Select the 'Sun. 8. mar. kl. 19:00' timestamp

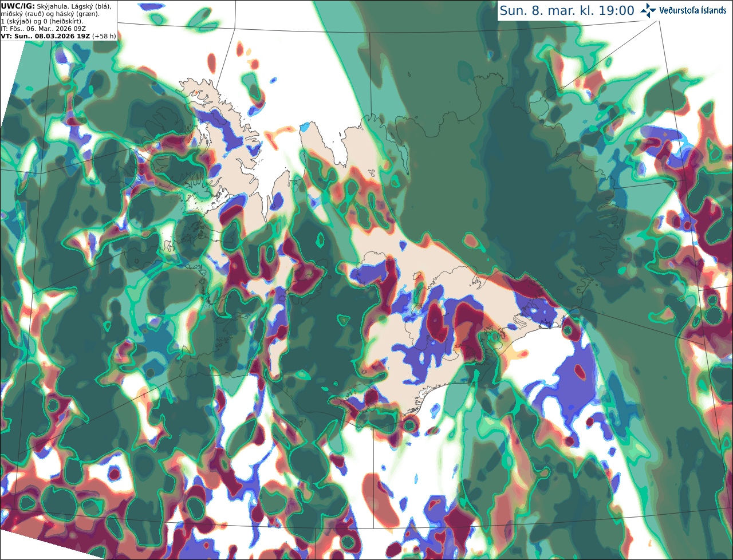pyautogui.click(x=567, y=10)
